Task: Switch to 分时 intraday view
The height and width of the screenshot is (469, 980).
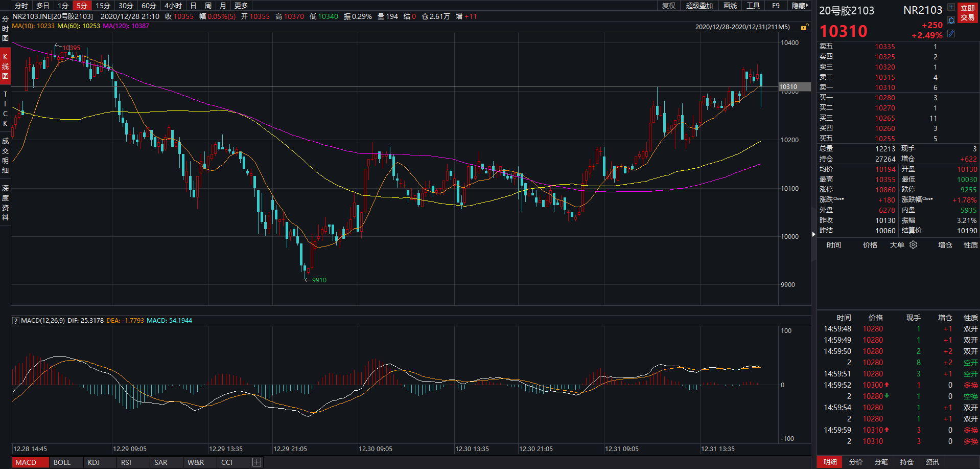Action: (21, 6)
